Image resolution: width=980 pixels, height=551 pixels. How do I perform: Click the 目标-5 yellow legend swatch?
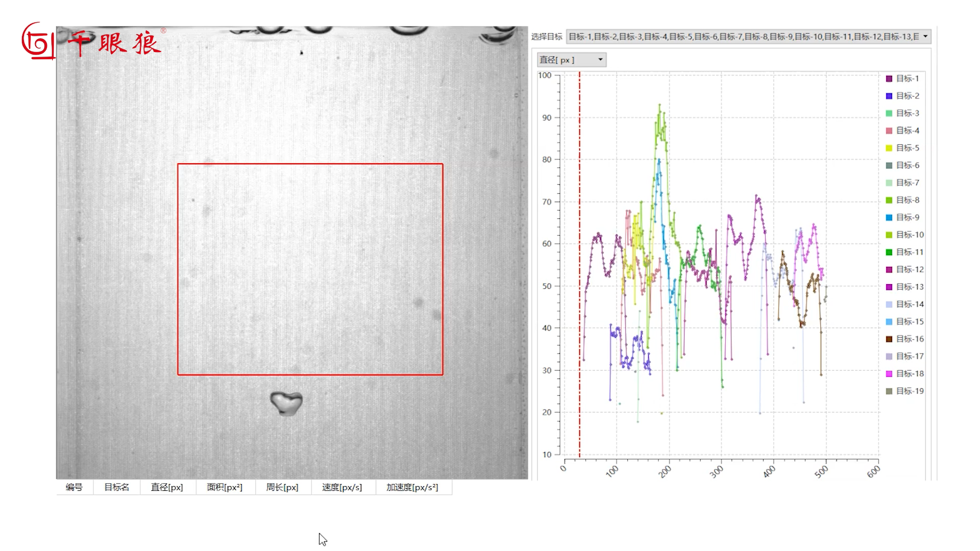889,148
